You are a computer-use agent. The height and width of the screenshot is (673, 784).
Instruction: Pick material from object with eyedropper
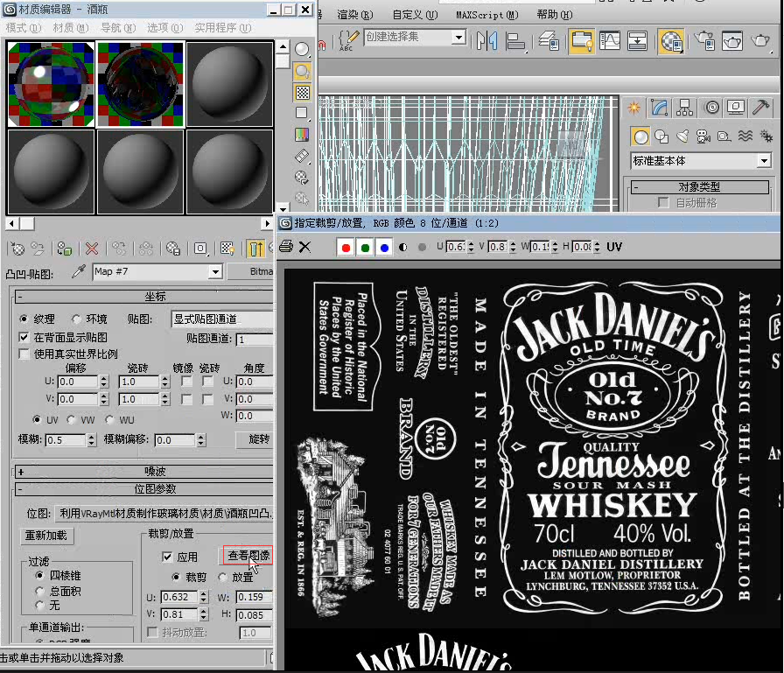(x=79, y=271)
